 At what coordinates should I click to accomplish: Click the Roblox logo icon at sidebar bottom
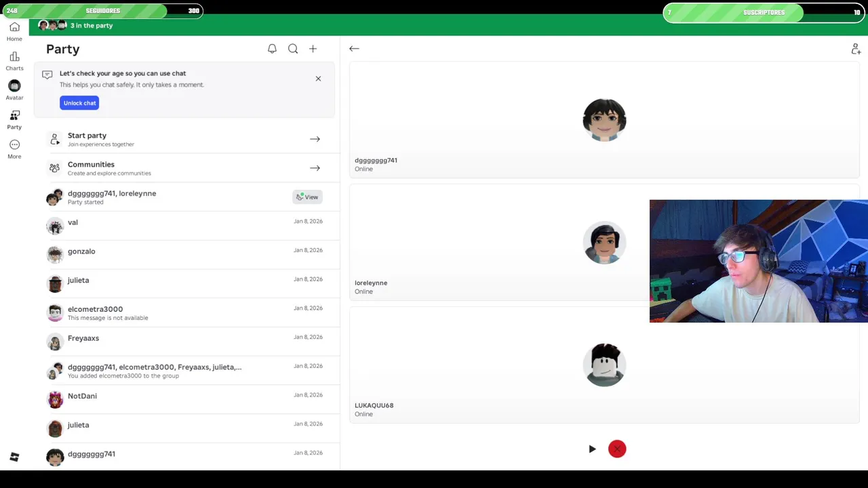click(x=14, y=457)
